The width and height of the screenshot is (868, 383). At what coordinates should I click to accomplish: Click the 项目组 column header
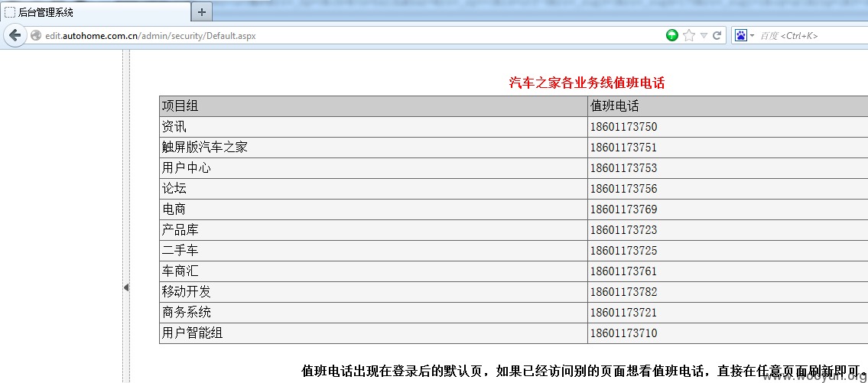180,105
